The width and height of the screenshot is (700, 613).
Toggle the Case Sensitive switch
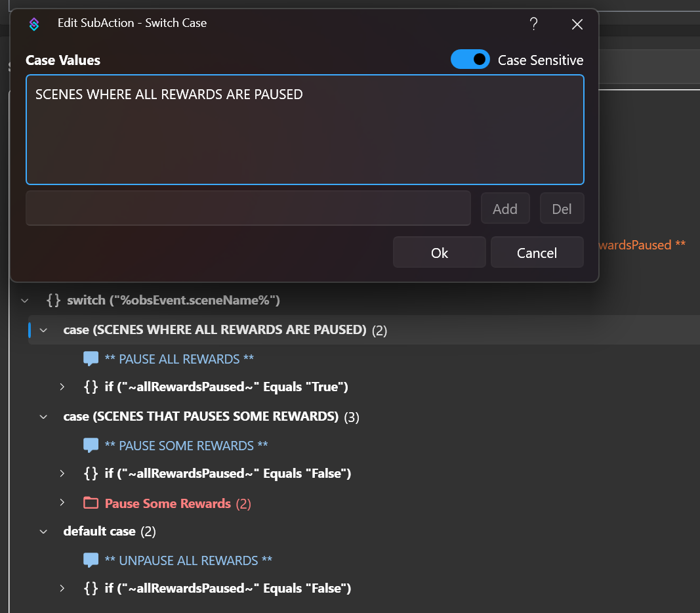[470, 60]
